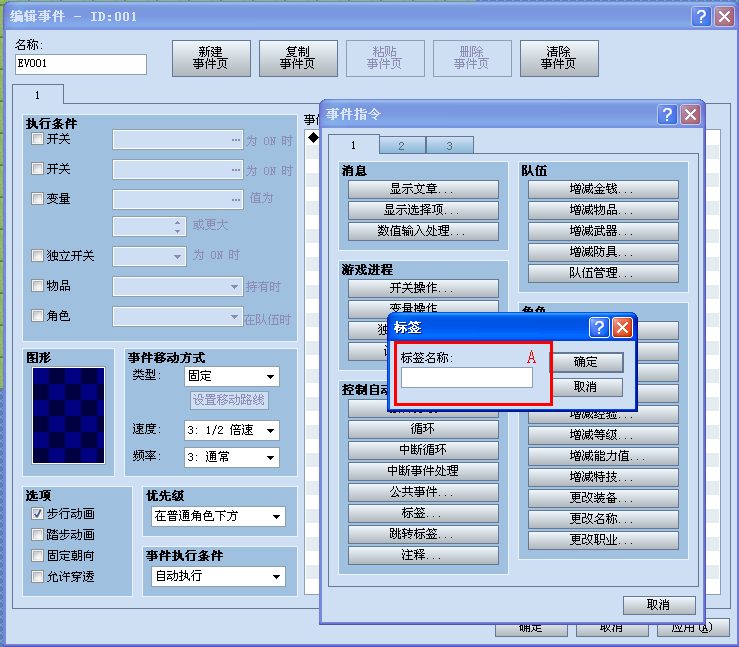This screenshot has width=739, height=647.
Task: Click the 增减能力值 command button
Action: click(x=603, y=456)
